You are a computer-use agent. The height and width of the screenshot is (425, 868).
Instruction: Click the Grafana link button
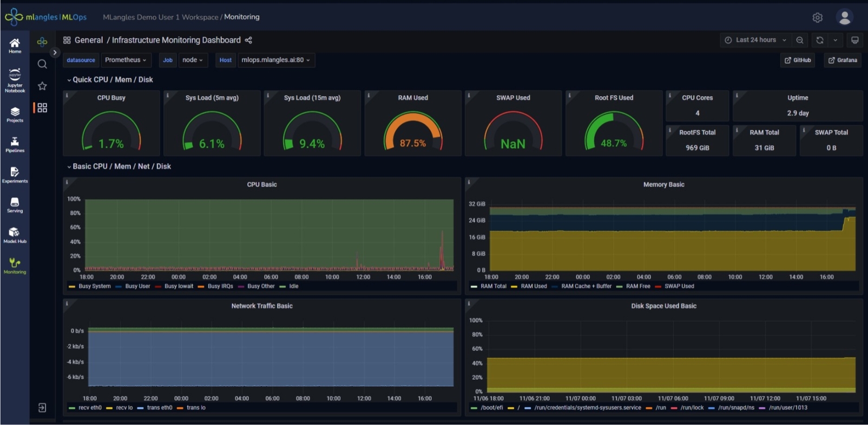point(843,60)
